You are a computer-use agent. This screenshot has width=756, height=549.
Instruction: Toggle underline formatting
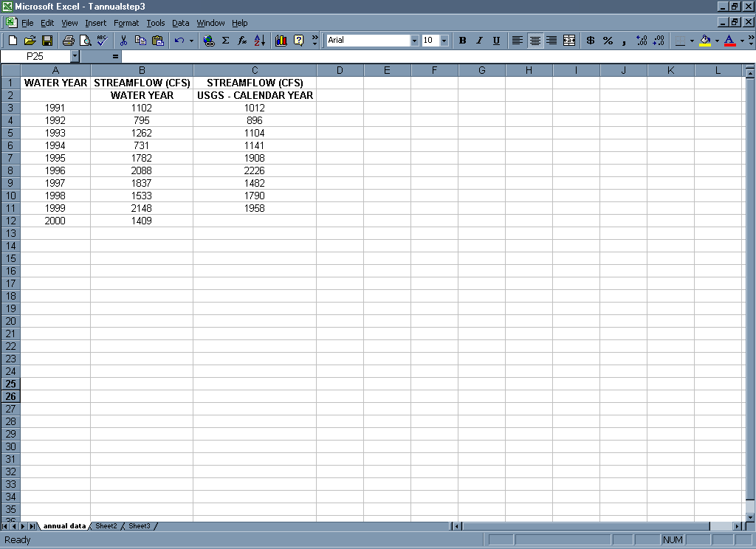pos(496,41)
